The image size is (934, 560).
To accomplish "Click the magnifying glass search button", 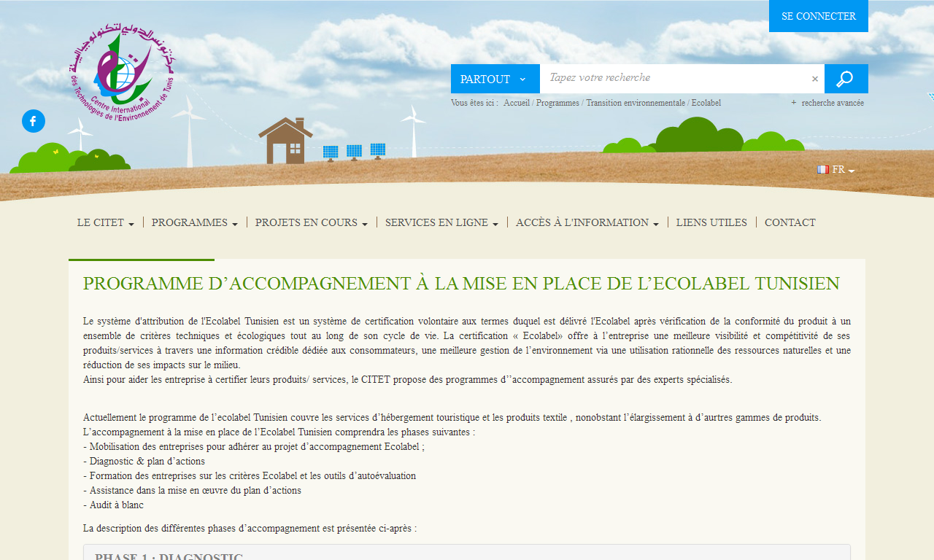I will coord(846,79).
